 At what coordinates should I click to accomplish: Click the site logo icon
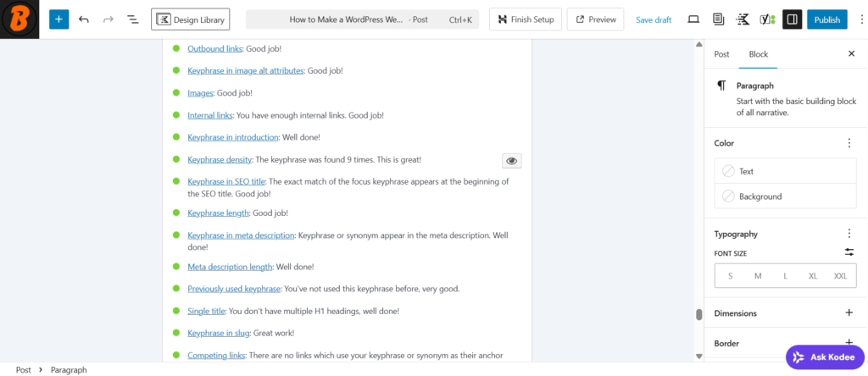(x=19, y=19)
